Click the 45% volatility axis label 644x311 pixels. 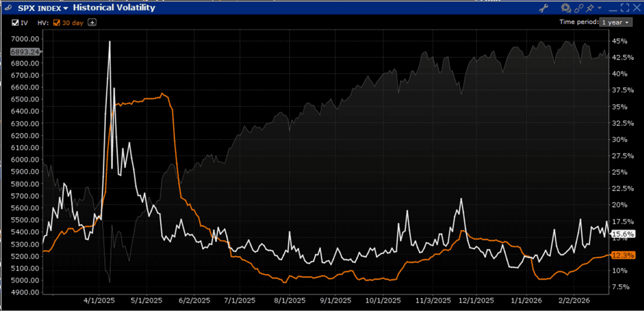coord(619,41)
